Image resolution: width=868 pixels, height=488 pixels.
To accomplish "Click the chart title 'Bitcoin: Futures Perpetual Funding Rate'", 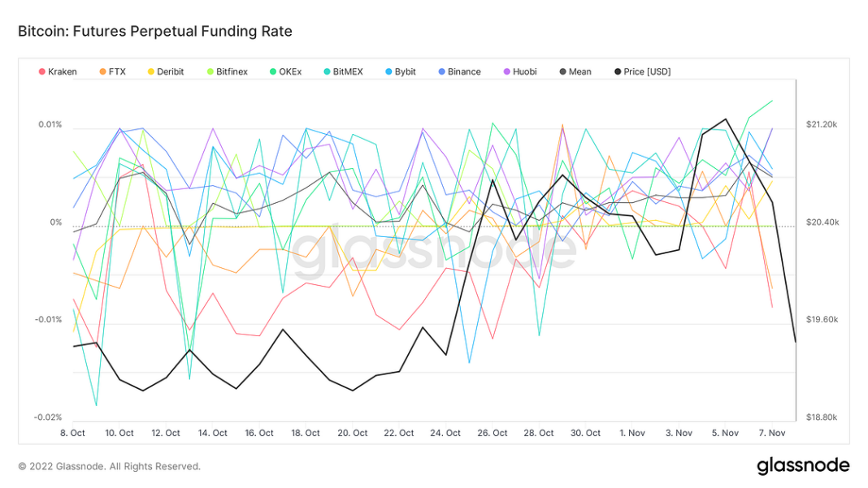I will [155, 32].
